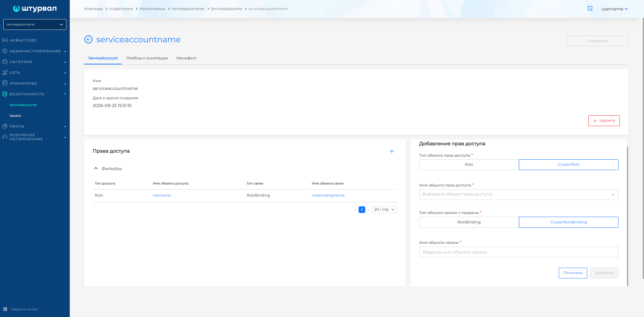Switch to the Манифест tab
The width and height of the screenshot is (644, 317).
(186, 58)
